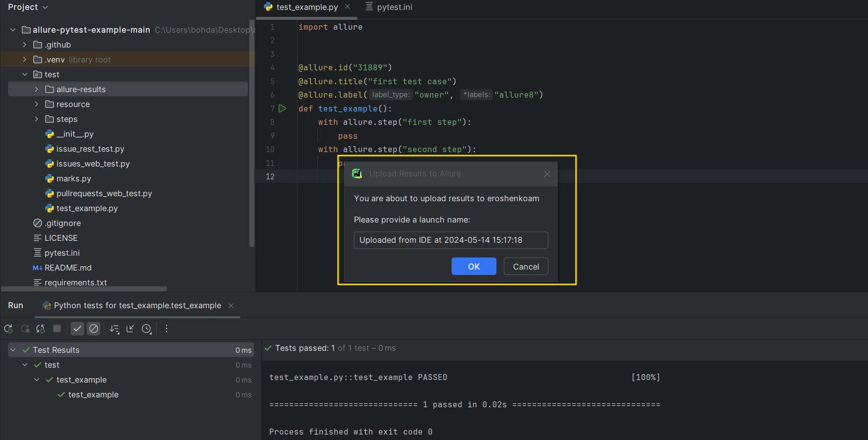Open test history clock icon
The width and height of the screenshot is (868, 440).
point(147,329)
